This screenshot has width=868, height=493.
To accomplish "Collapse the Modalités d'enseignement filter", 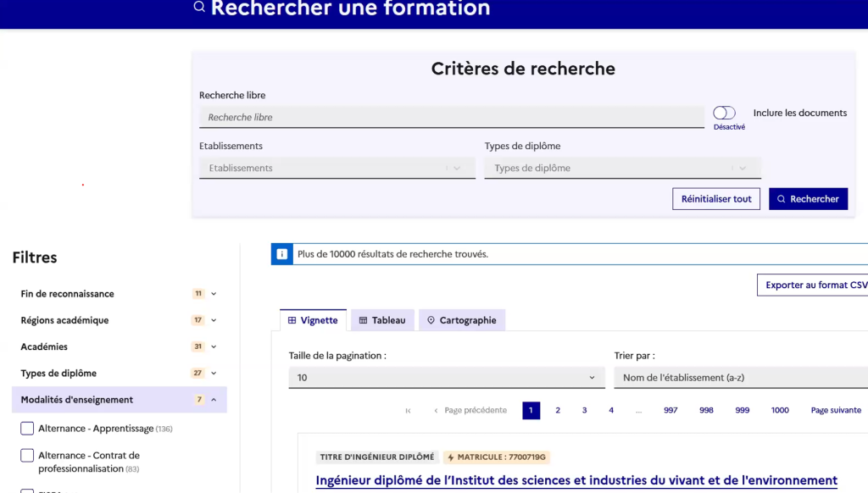I will [119, 400].
